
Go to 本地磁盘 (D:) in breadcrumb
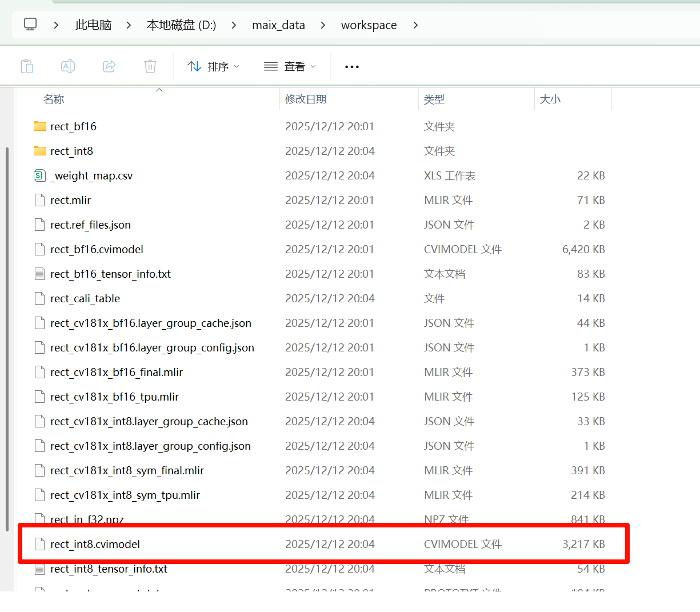coord(181,25)
